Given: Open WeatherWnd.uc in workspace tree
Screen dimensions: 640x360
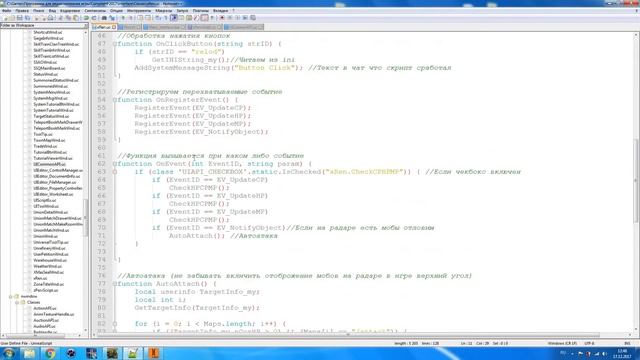Looking at the screenshot, I should point(47,266).
